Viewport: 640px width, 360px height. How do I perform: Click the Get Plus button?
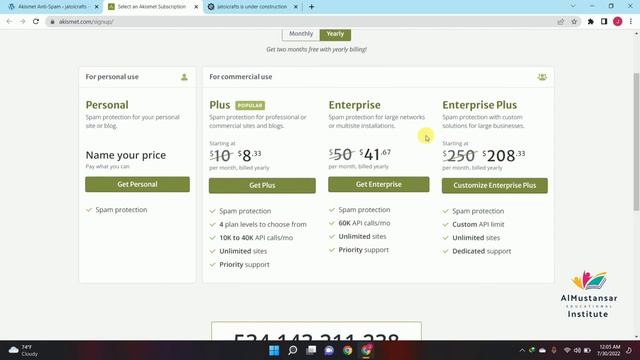coord(262,186)
